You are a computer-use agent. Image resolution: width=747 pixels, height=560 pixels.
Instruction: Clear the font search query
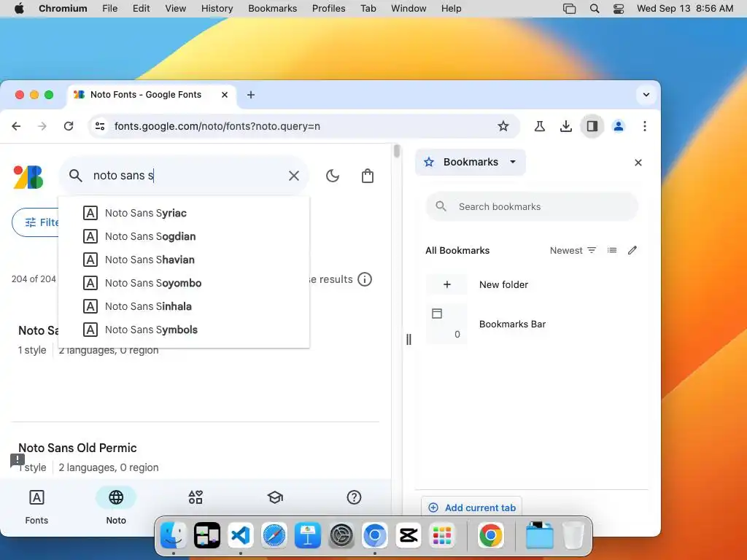(x=294, y=176)
